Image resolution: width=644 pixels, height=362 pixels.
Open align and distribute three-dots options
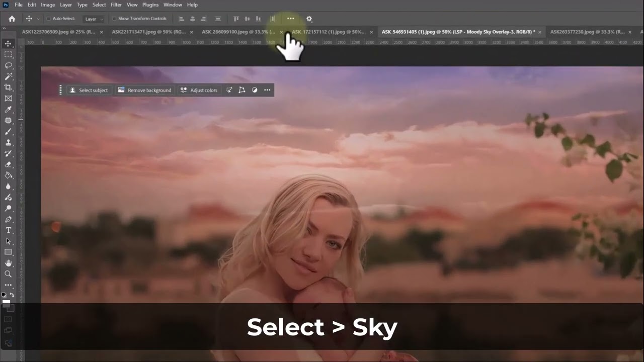point(290,19)
